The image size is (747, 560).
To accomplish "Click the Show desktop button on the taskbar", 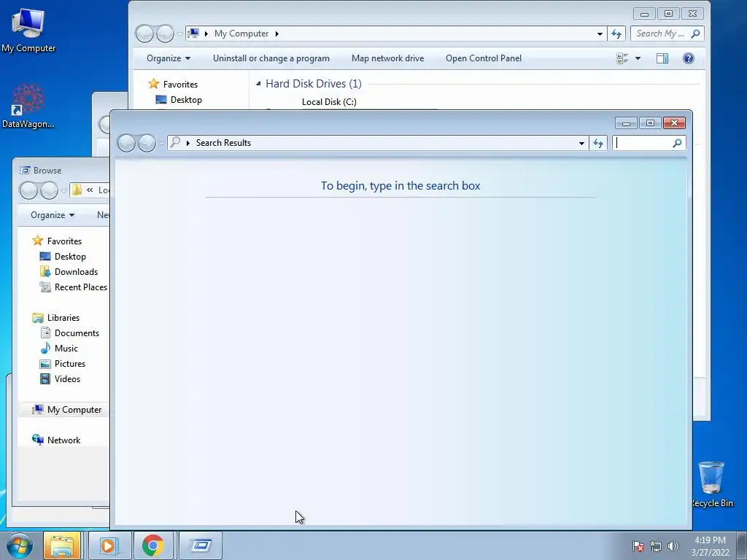I will [x=741, y=546].
